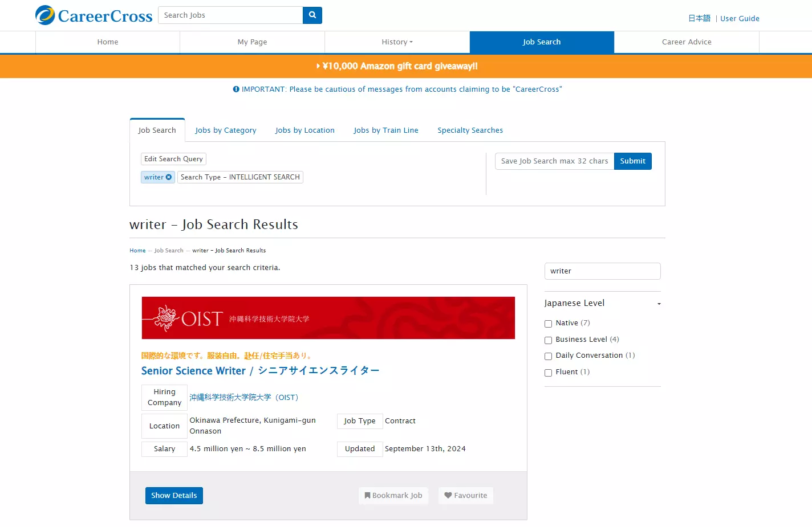
Task: Focus the Save Job Search name field
Action: click(x=555, y=161)
